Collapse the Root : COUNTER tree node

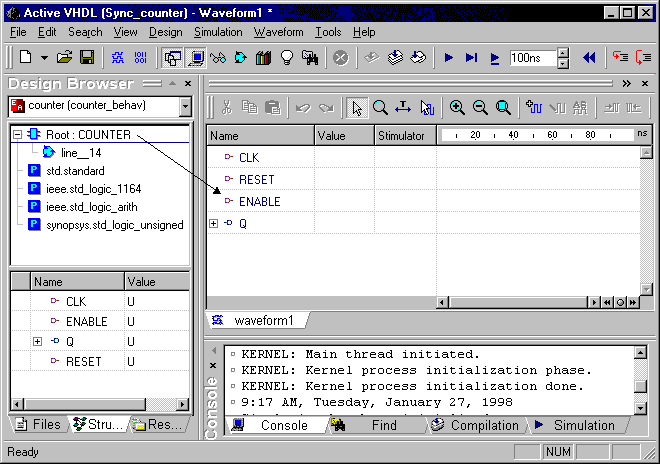(x=18, y=135)
